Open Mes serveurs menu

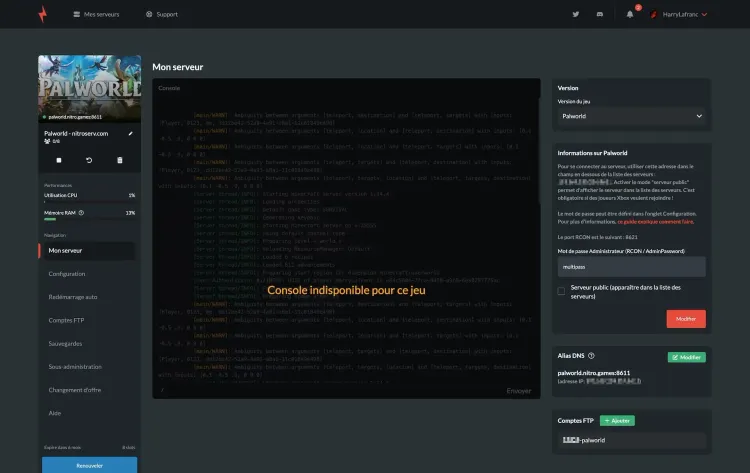click(96, 14)
